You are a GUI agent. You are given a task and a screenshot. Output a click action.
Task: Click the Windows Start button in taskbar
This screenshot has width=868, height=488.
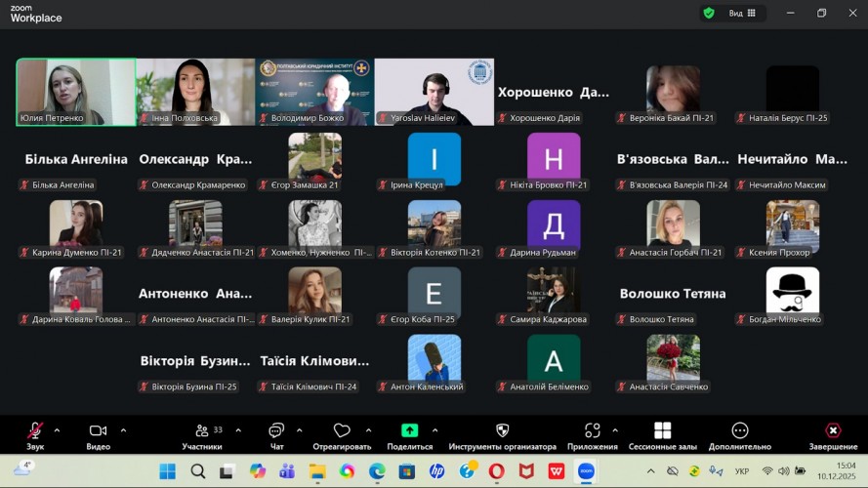point(167,471)
